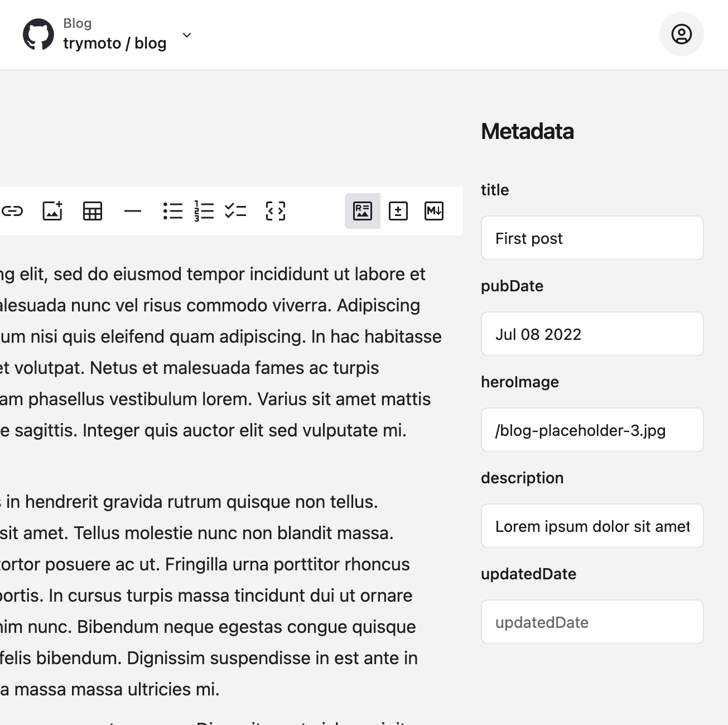728x725 pixels.
Task: Click the GitHub logo in the header
Action: 38,34
